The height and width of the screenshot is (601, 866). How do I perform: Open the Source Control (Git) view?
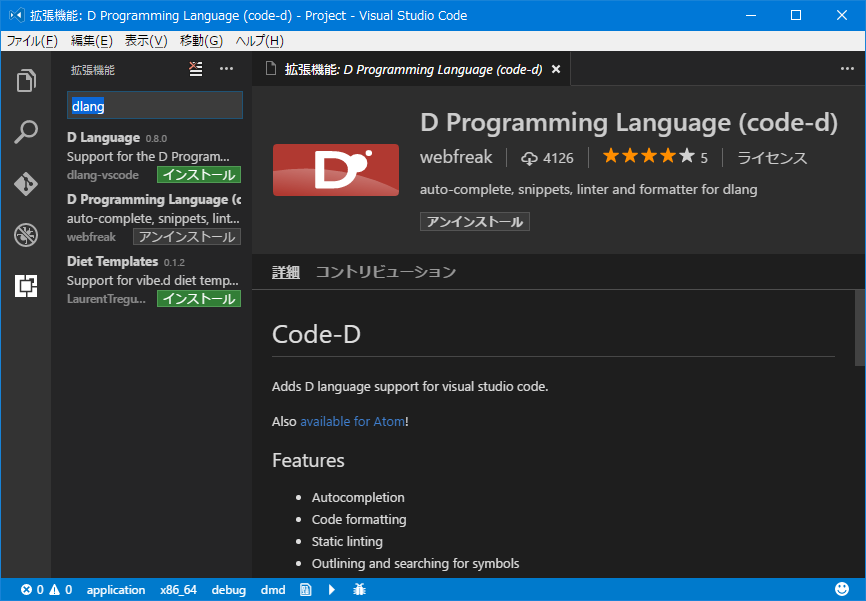point(26,183)
